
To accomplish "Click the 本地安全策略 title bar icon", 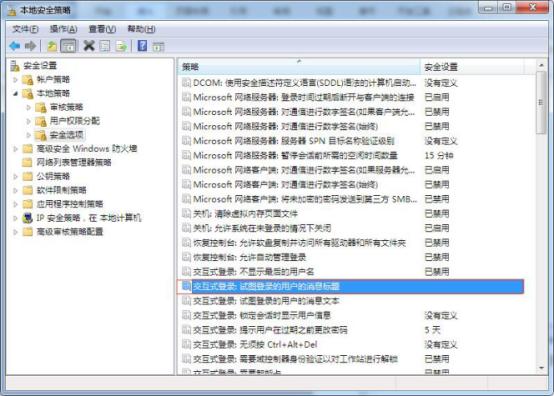I will (x=12, y=11).
